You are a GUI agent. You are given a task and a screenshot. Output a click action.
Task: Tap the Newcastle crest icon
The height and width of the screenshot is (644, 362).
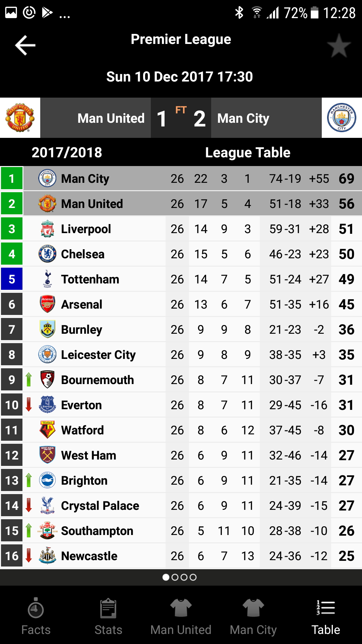point(47,556)
